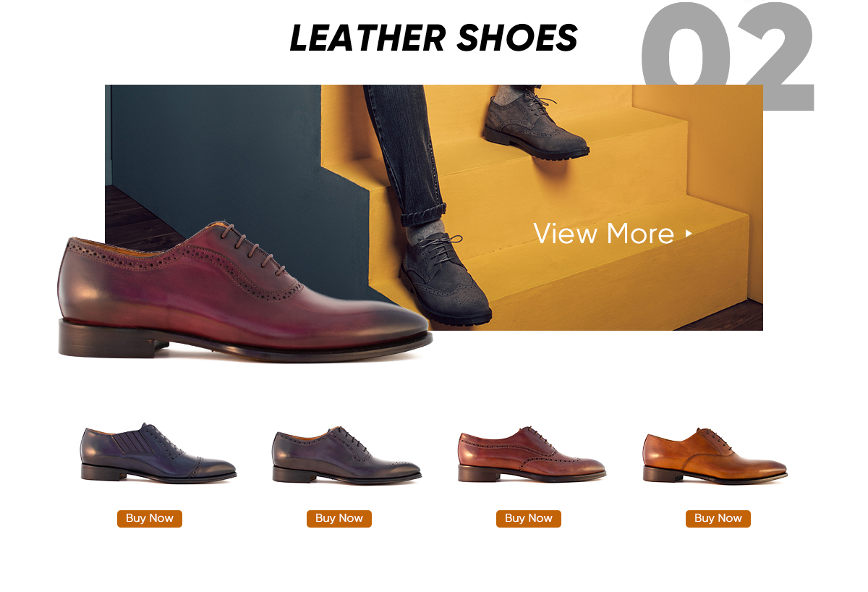Screen dimensions: 868x592
Task: Buy Now under the dark purple shoe
Action: [x=339, y=519]
